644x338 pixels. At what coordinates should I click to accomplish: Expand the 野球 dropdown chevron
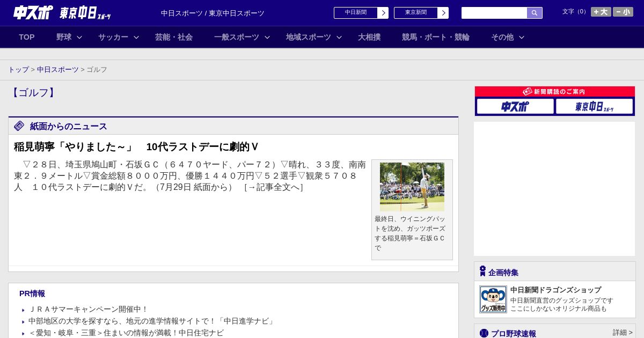79,38
